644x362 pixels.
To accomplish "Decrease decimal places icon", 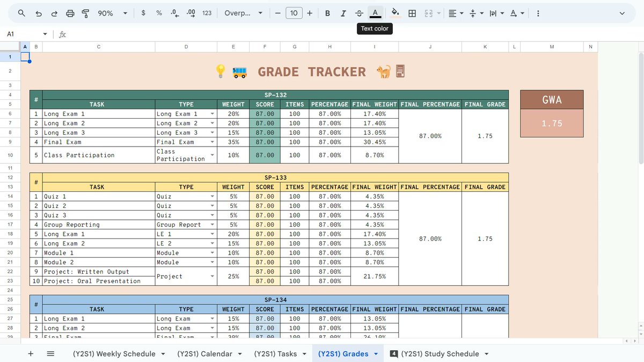I will pos(175,13).
